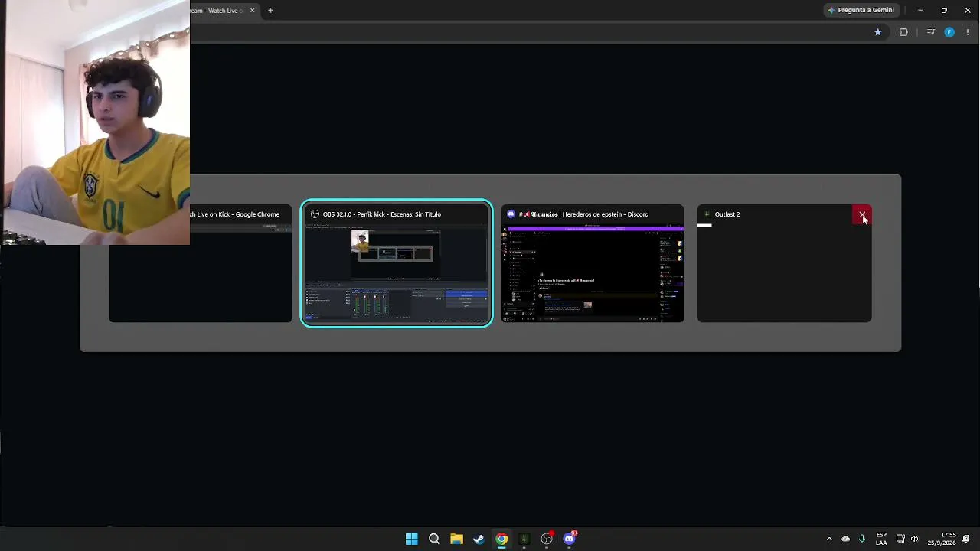Click the Google Chrome taskbar icon
Image resolution: width=980 pixels, height=551 pixels.
tap(501, 539)
